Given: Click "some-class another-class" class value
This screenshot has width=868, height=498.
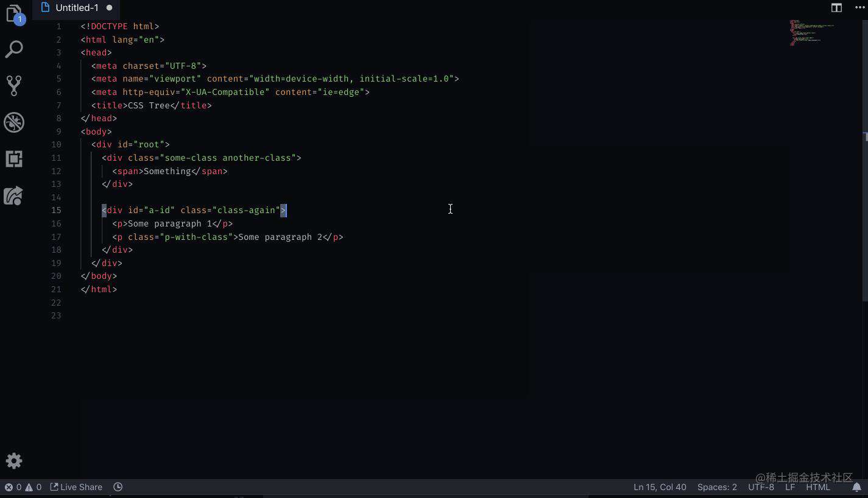Looking at the screenshot, I should pos(228,158).
